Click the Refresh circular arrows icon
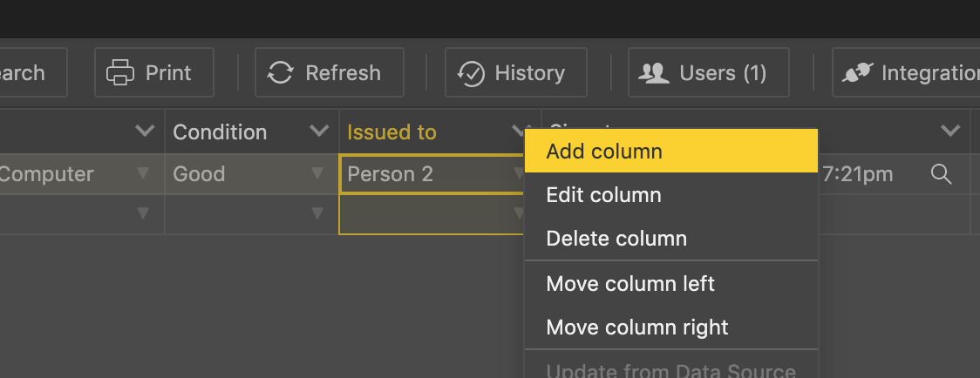This screenshot has width=980, height=378. click(280, 73)
